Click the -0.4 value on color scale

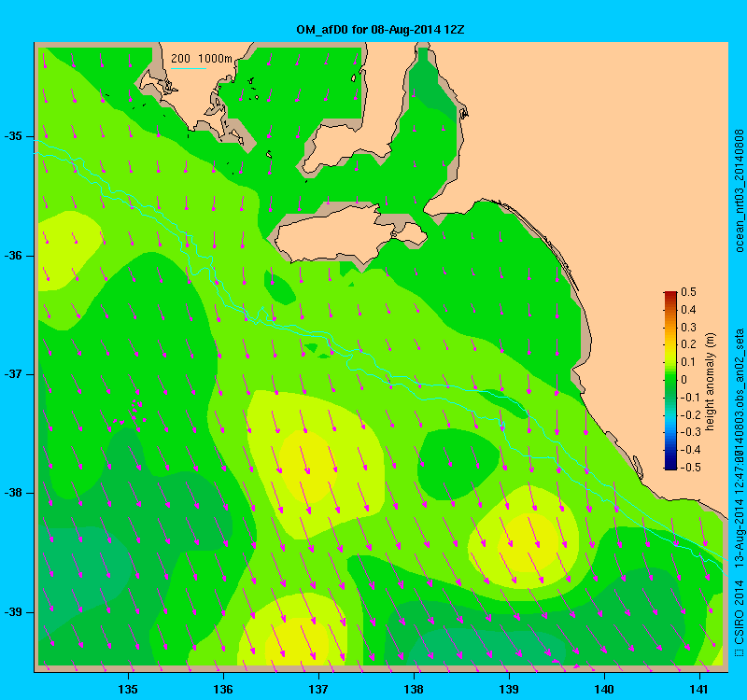(690, 450)
